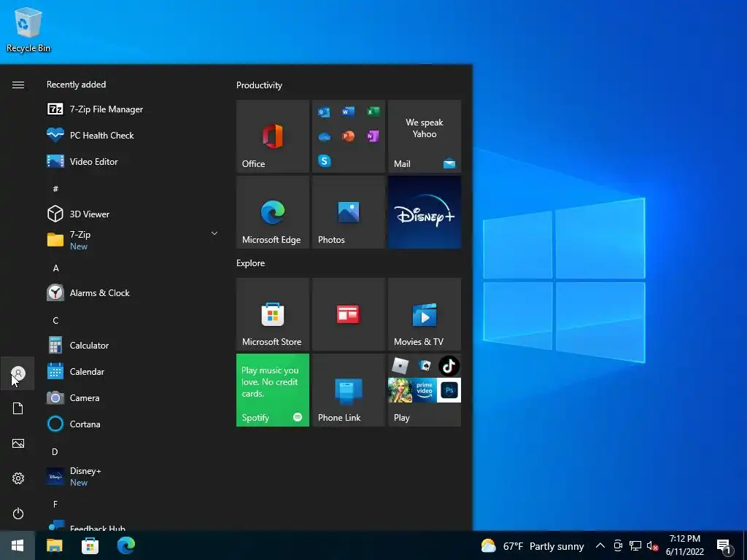Image resolution: width=747 pixels, height=560 pixels.
Task: Click the letter F section header
Action: pyautogui.click(x=55, y=504)
